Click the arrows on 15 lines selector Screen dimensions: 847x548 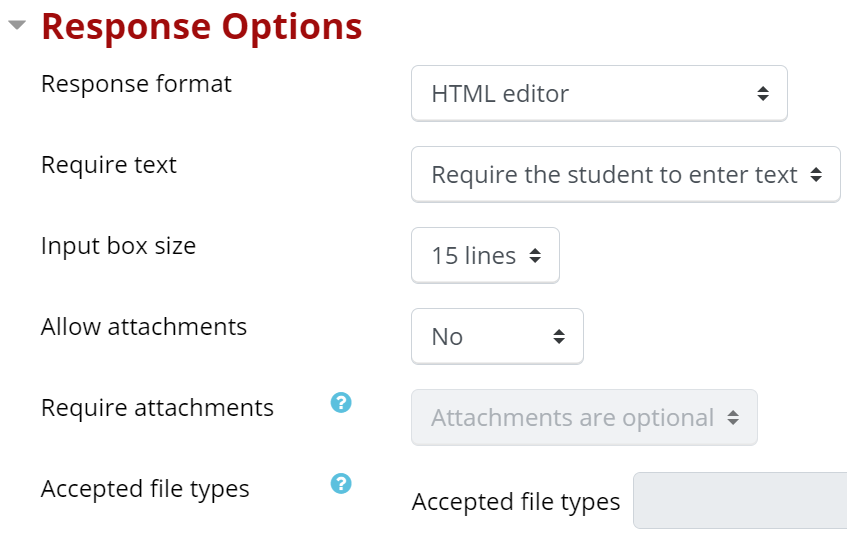click(535, 256)
